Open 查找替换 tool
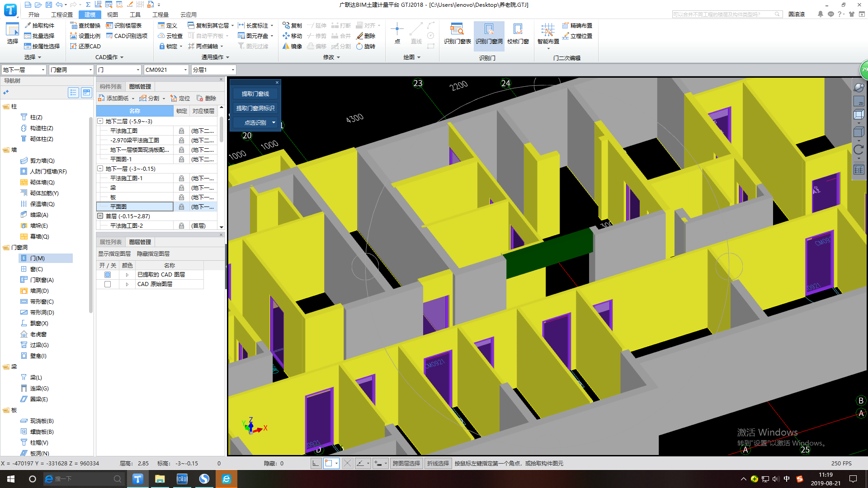 pos(85,25)
